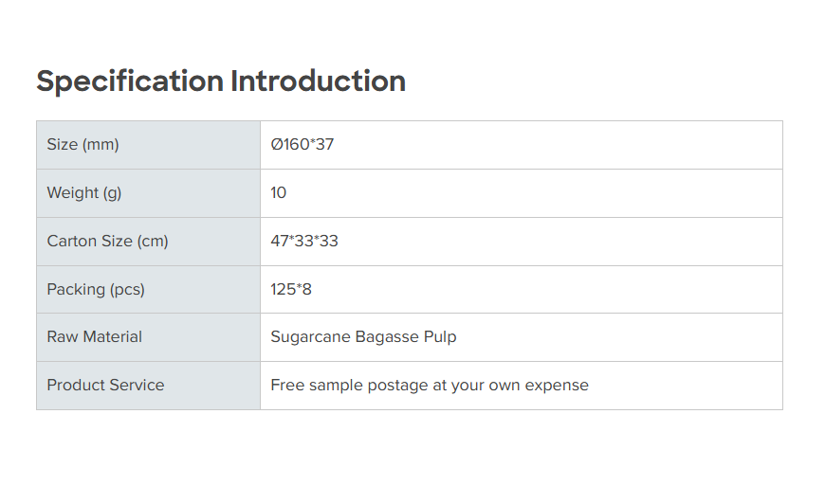
Task: Click the word 'Bagasse' in raw material
Action: (386, 337)
